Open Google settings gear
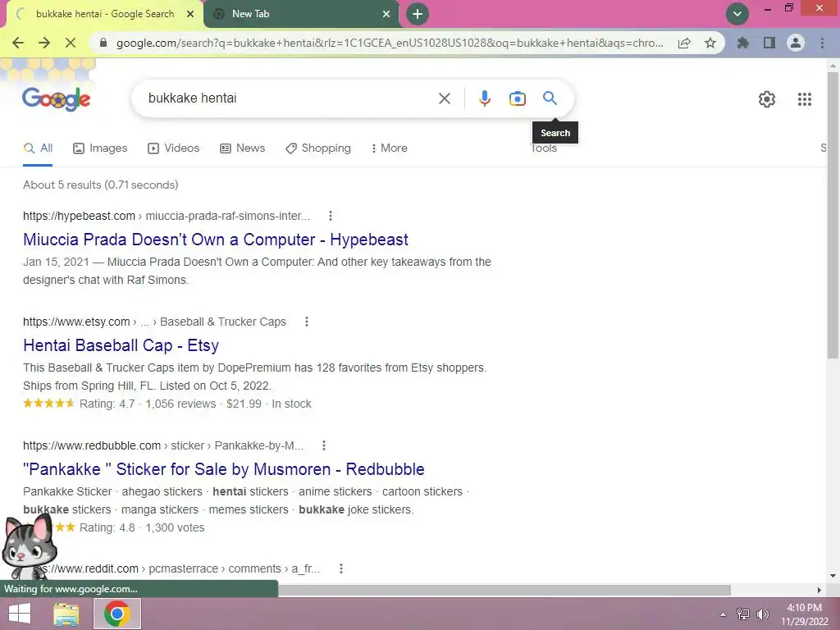The width and height of the screenshot is (840, 630). [767, 99]
